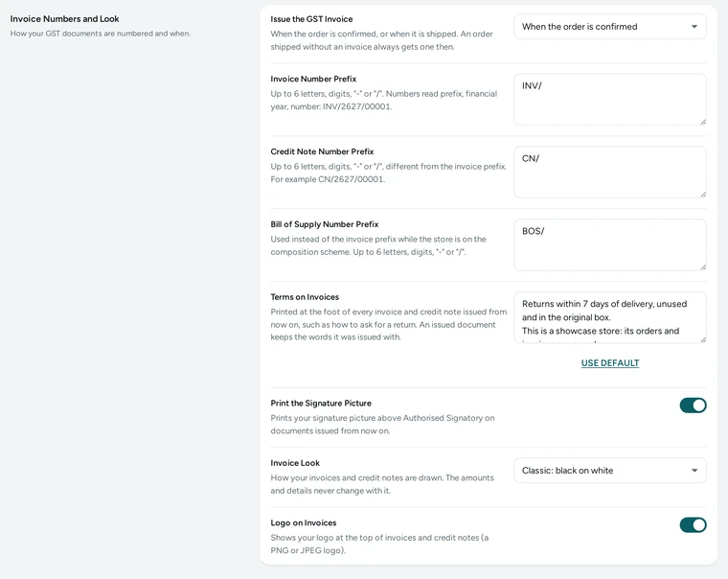This screenshot has height=579, width=728.
Task: Click the dropdown arrow beside 'When the order is confirmed'
Action: [x=694, y=27]
